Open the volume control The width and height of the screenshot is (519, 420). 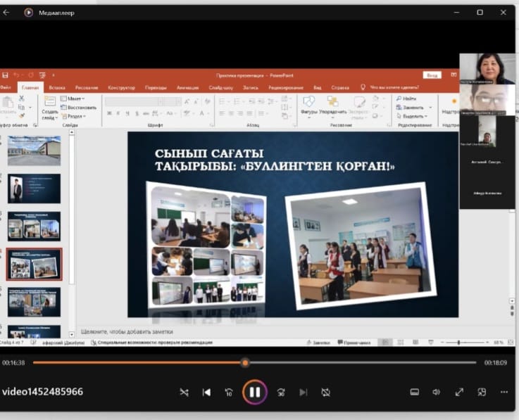pos(436,392)
